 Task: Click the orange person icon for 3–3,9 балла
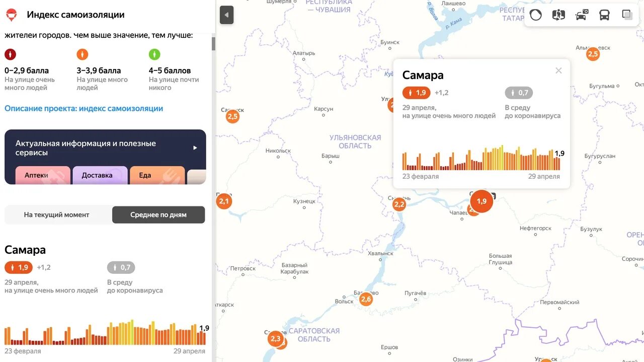(83, 54)
